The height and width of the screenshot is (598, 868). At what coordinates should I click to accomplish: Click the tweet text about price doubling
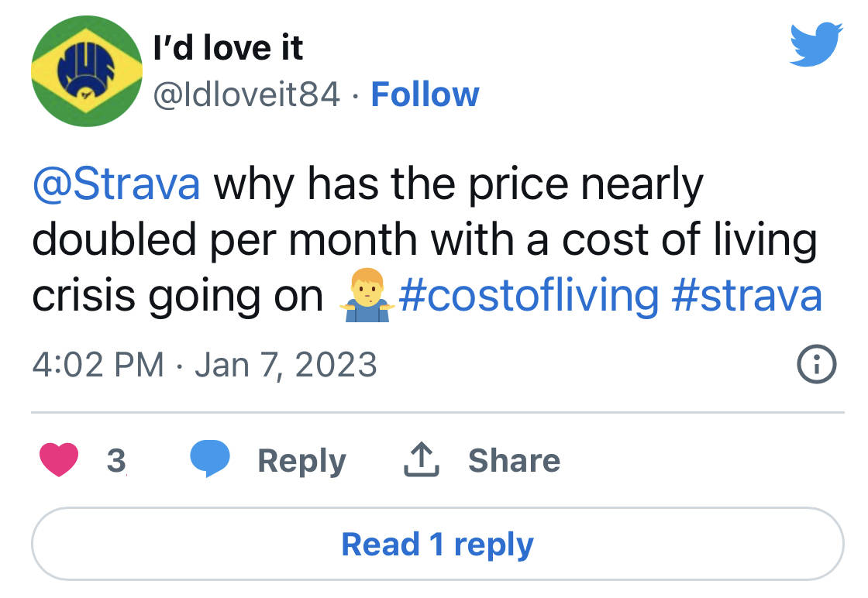[457, 184]
